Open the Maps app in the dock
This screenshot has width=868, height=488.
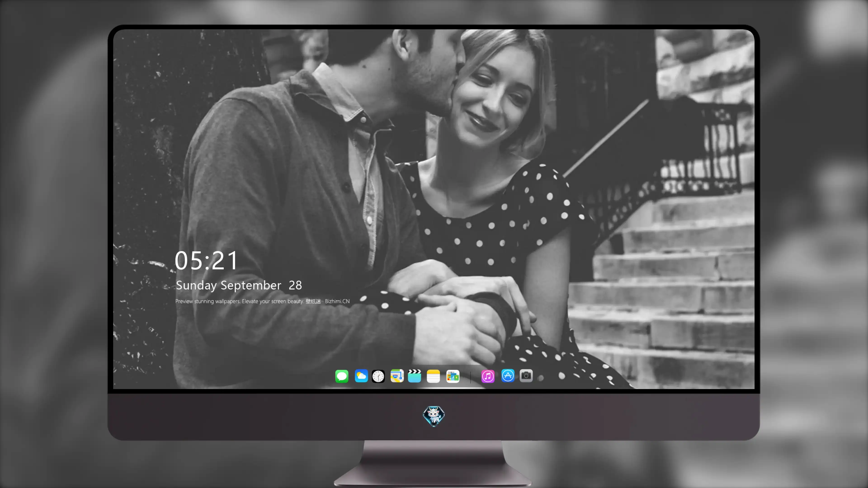point(397,376)
